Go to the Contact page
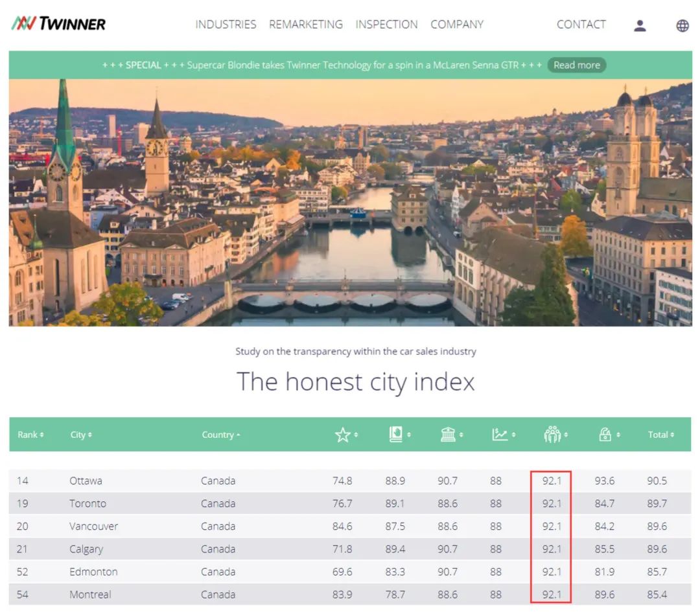The width and height of the screenshot is (700, 614). point(581,24)
